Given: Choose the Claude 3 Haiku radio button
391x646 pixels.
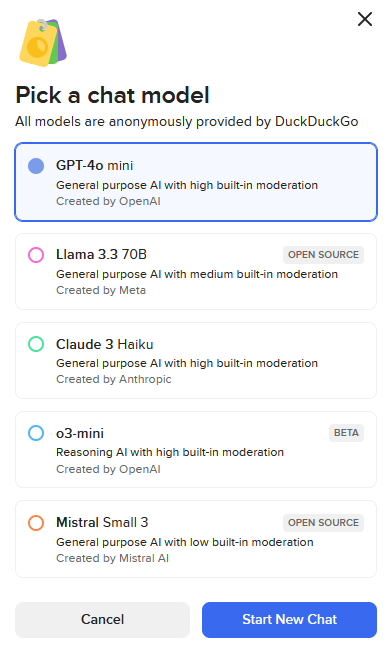Looking at the screenshot, I should (x=36, y=344).
